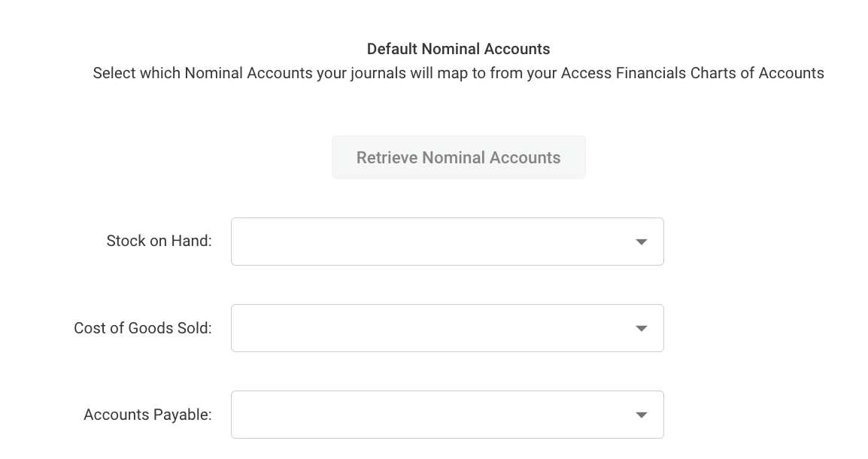Expand the Cost of Goods Sold dropdown arrow
Viewport: 868px width, 459px height.
[641, 327]
